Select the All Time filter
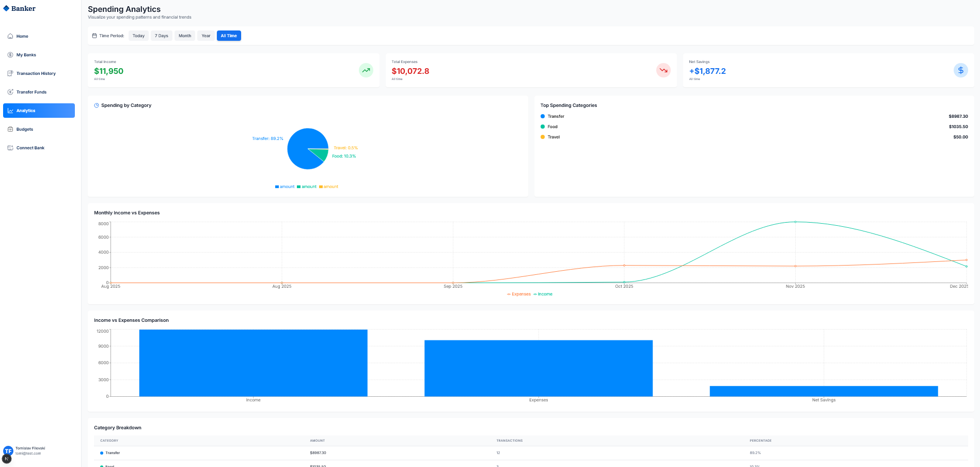The height and width of the screenshot is (467, 980). pos(229,36)
